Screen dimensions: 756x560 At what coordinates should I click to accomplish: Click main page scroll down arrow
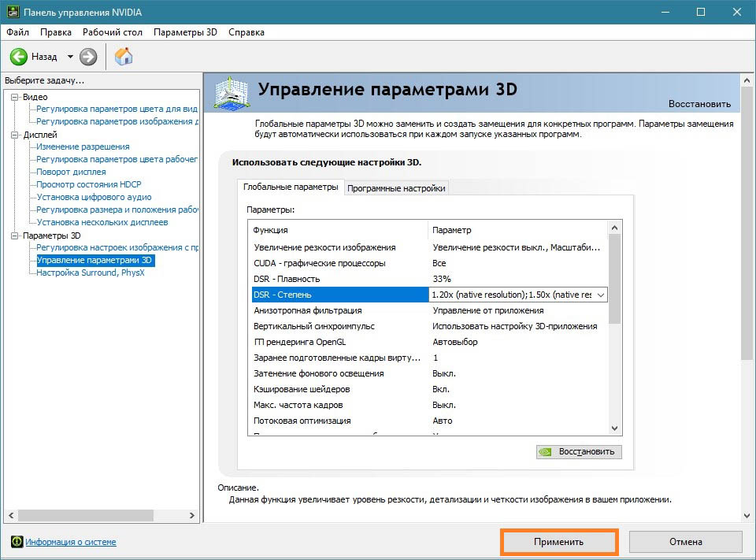coord(747,516)
